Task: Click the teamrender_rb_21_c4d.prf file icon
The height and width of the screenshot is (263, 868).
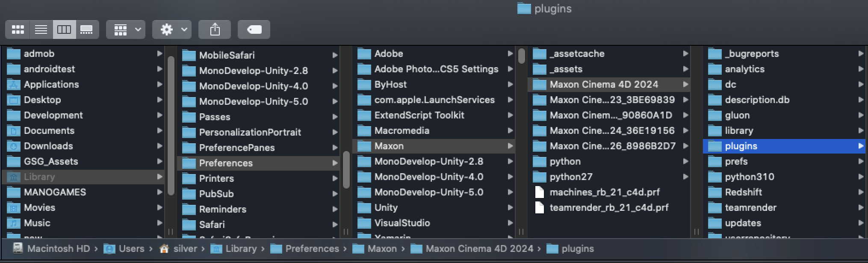Action: [540, 208]
